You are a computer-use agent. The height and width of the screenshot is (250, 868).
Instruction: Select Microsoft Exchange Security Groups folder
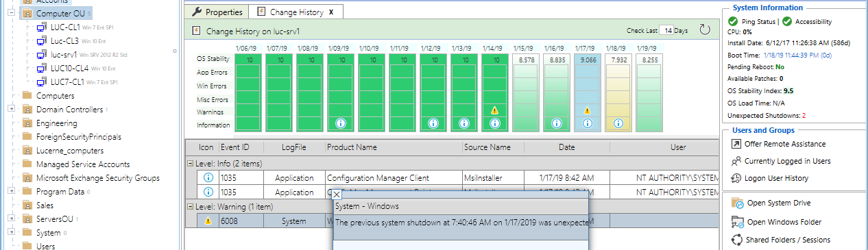pos(98,177)
